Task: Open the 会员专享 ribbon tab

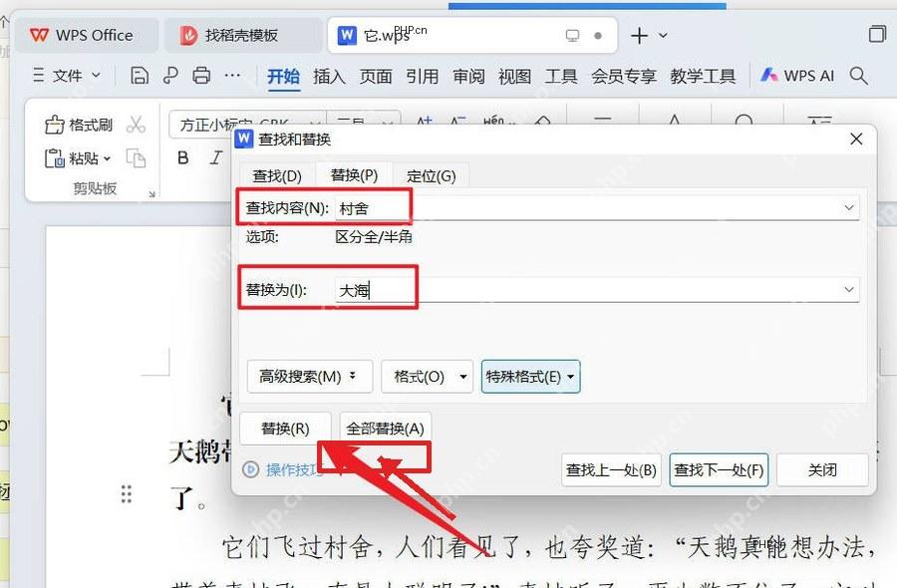Action: [x=624, y=76]
